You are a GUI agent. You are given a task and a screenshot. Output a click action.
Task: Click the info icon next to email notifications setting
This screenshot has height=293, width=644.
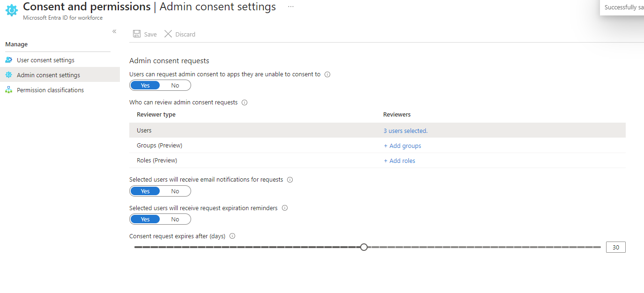click(x=290, y=179)
